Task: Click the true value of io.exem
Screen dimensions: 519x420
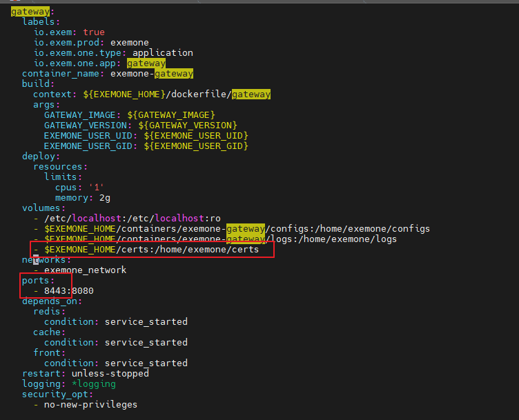Action: click(x=94, y=32)
